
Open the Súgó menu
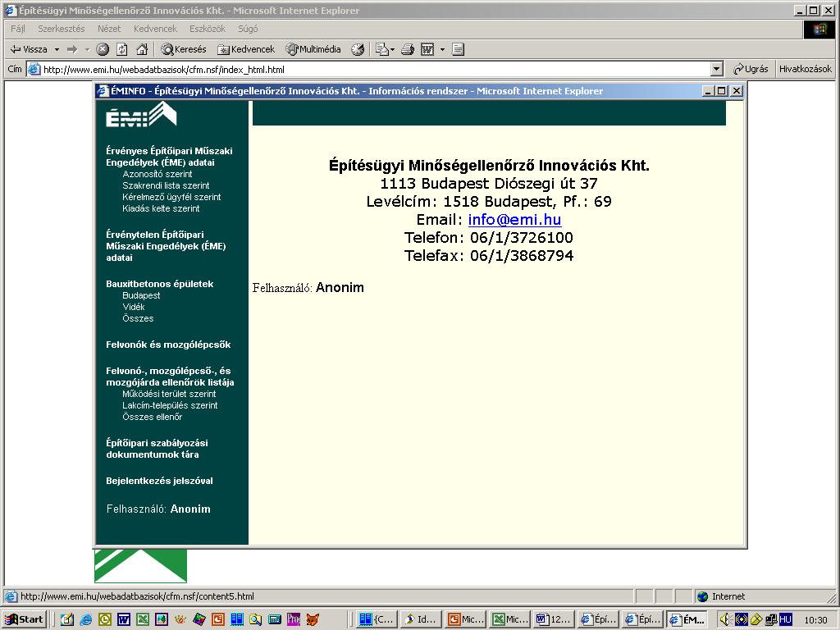[x=248, y=29]
